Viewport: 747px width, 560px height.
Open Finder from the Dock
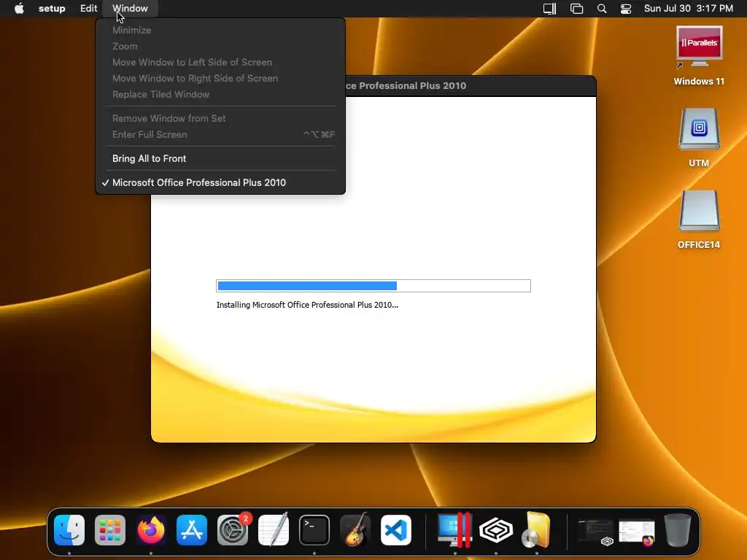[x=69, y=529]
